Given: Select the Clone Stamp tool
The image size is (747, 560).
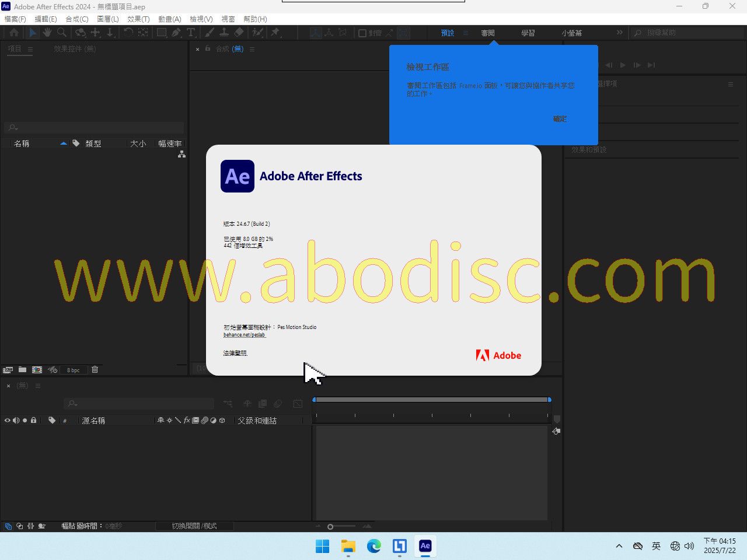Looking at the screenshot, I should (224, 33).
